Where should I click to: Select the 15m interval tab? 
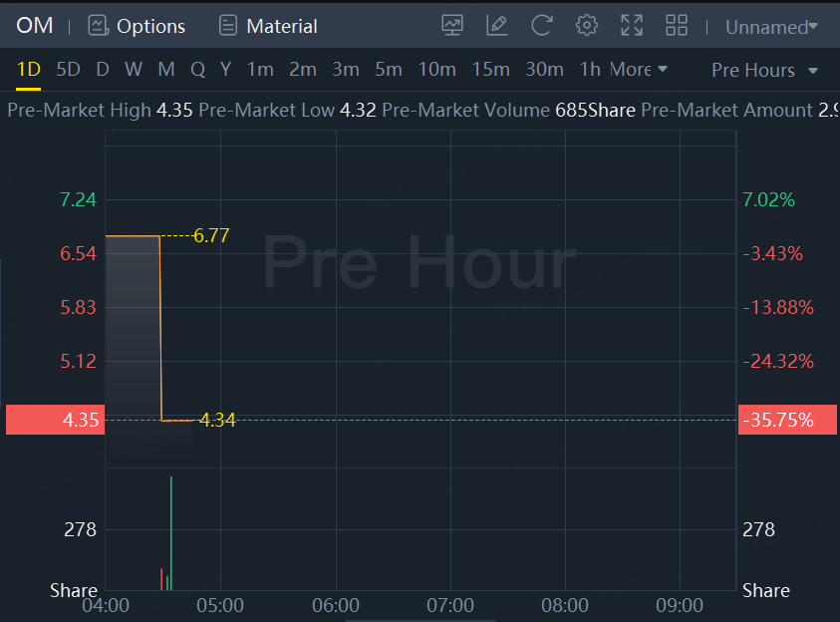tap(490, 70)
